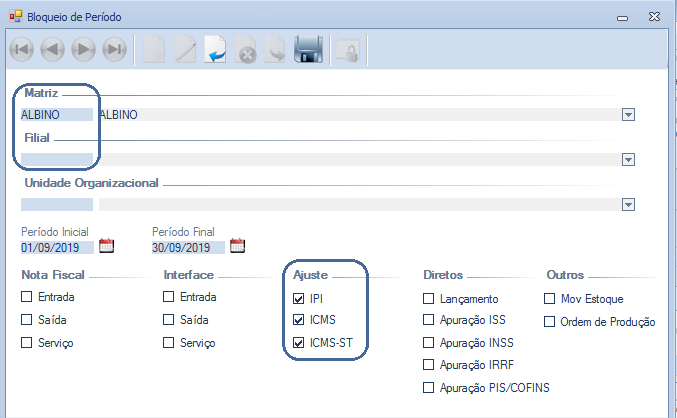677x418 pixels.
Task: Check the Mov Estoque option
Action: point(550,298)
